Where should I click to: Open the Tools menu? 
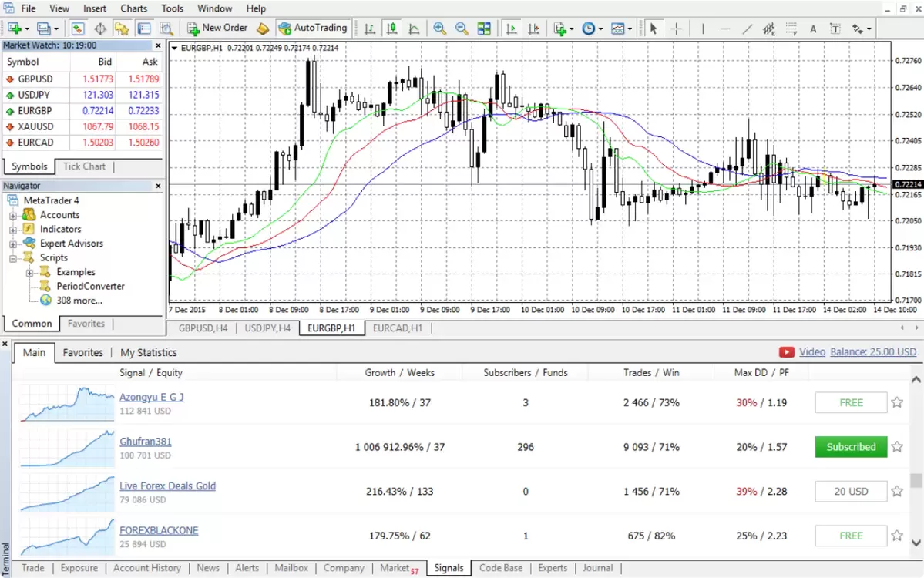coord(172,8)
